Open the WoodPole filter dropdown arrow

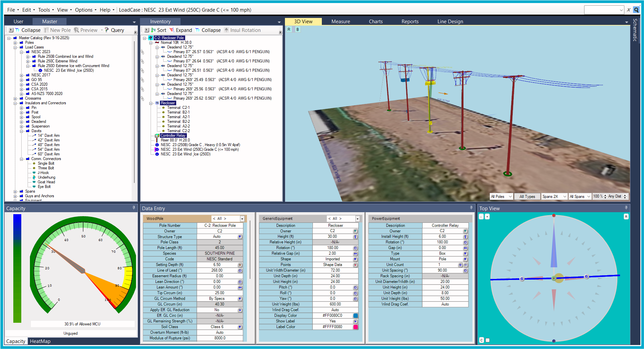(x=242, y=219)
